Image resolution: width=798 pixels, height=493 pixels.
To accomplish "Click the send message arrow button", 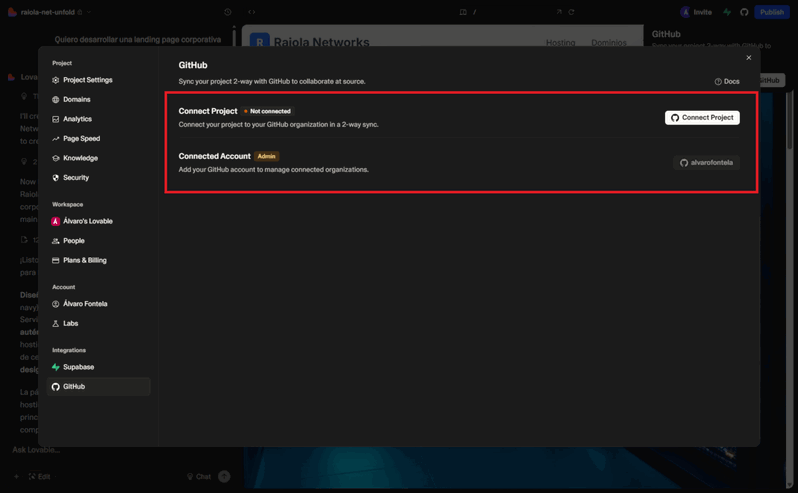I will [x=224, y=476].
